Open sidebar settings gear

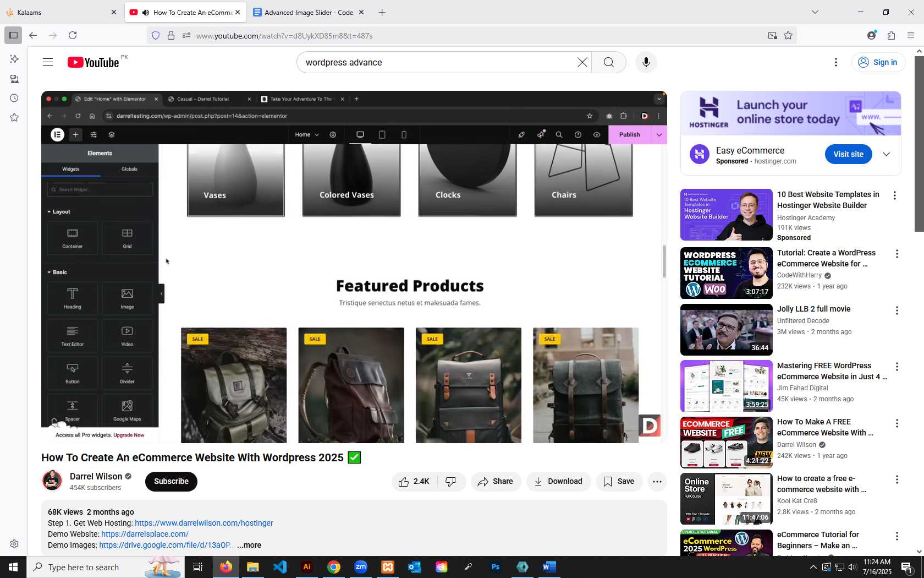14,544
